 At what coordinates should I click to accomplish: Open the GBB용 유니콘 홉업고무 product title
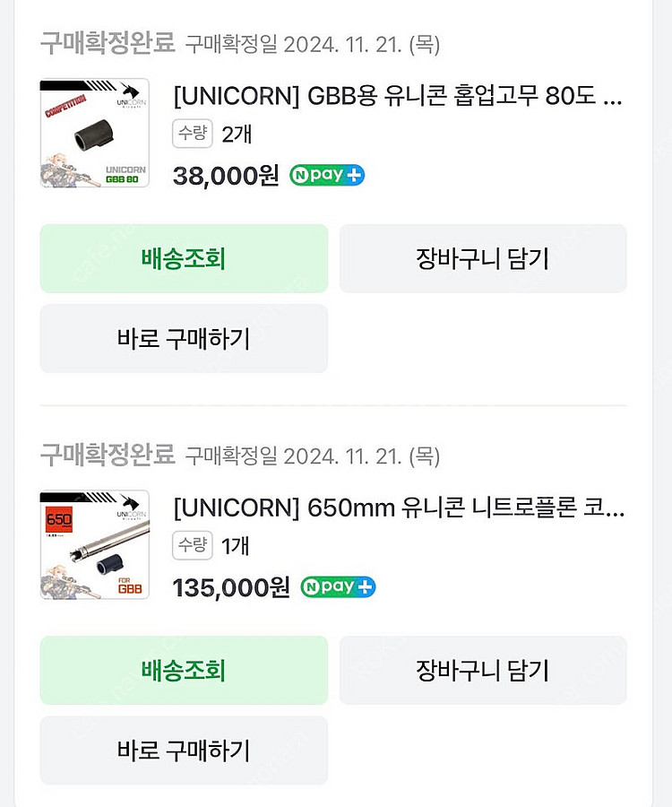[398, 97]
